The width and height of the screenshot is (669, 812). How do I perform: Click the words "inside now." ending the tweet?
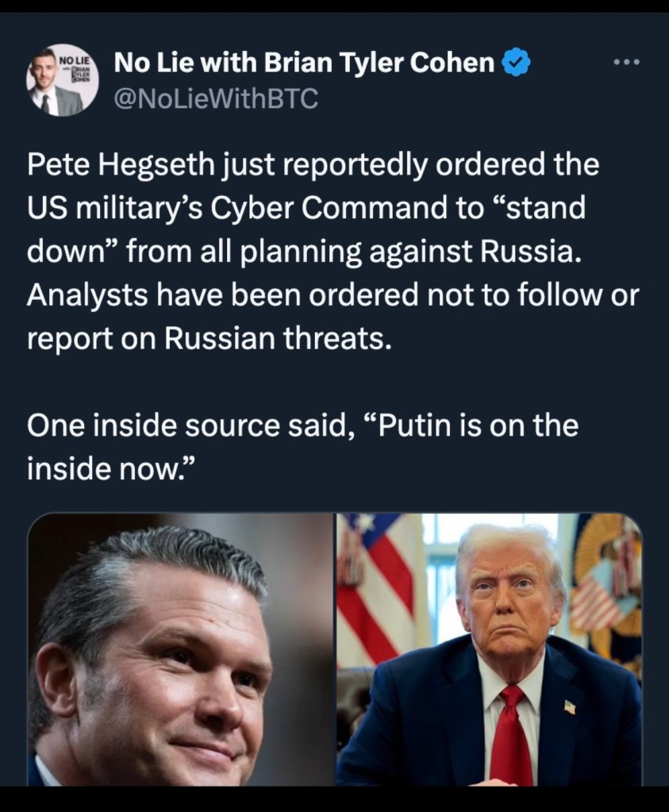pyautogui.click(x=110, y=469)
